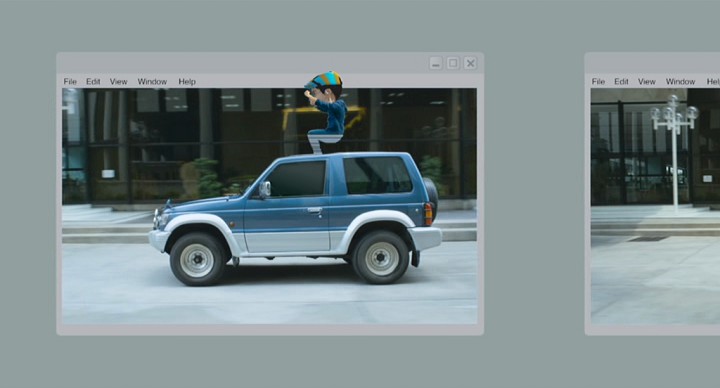Open the Help menu in the car window
This screenshot has height=388, width=720.
187,81
